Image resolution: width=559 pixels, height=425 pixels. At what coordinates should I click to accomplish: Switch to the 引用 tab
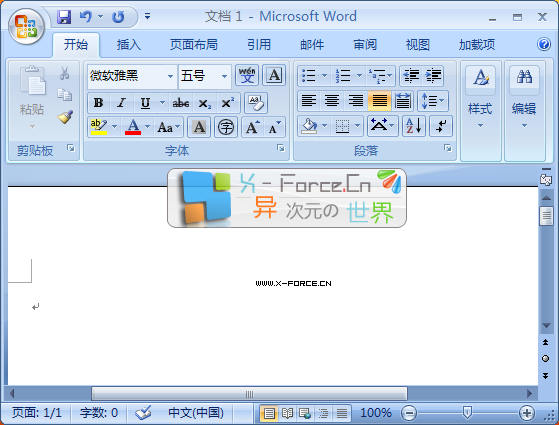click(x=259, y=45)
